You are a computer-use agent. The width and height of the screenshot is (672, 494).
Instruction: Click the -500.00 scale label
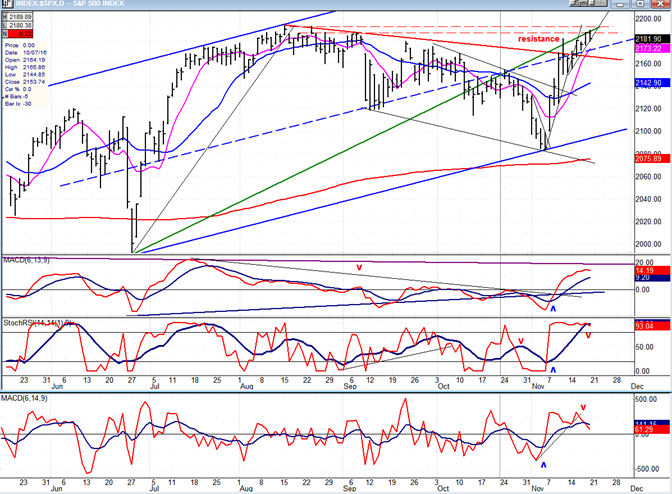tap(646, 469)
